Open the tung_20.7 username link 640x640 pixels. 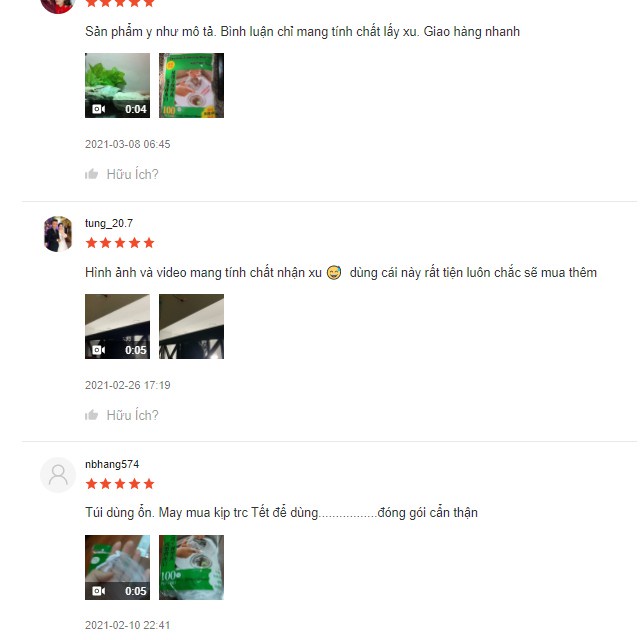(109, 223)
